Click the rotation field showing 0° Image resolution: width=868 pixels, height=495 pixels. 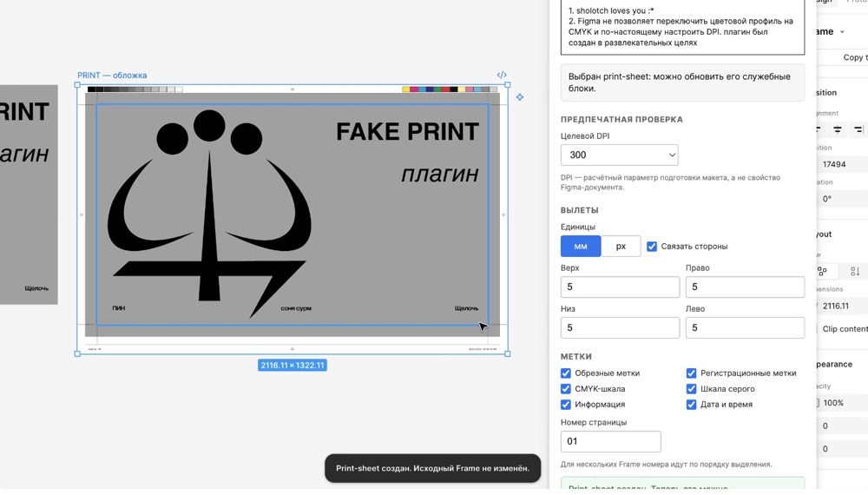841,199
